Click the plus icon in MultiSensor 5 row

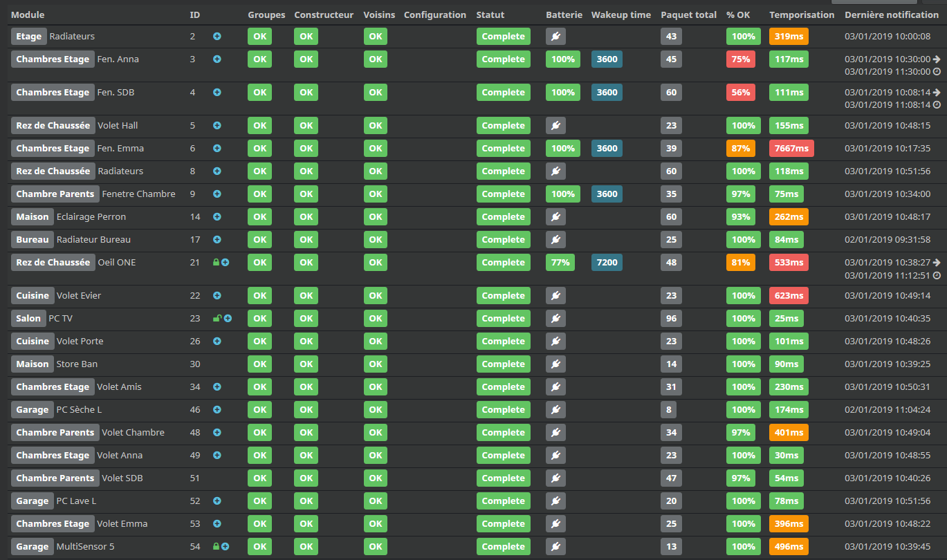click(226, 547)
